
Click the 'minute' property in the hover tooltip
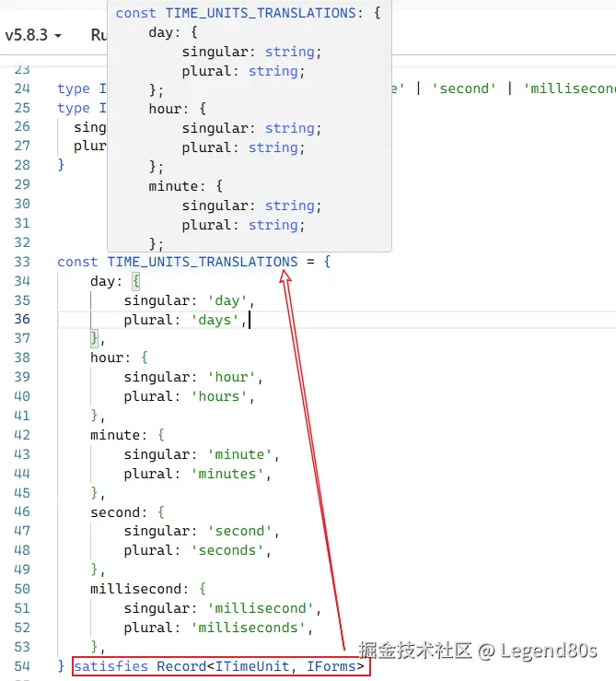[173, 186]
